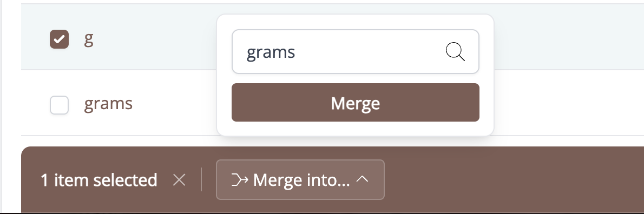Click the magnifier icon in search box
Viewport: 644px width, 214px height.
click(455, 52)
